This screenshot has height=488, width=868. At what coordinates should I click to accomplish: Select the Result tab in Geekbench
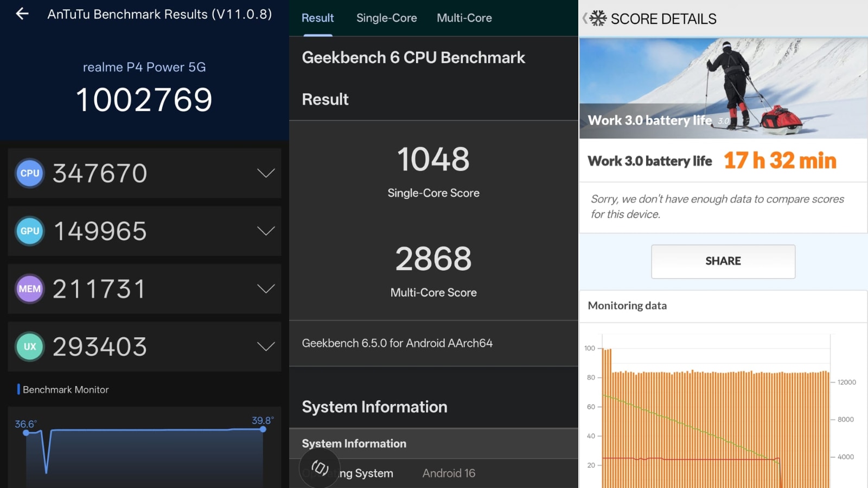pos(317,18)
